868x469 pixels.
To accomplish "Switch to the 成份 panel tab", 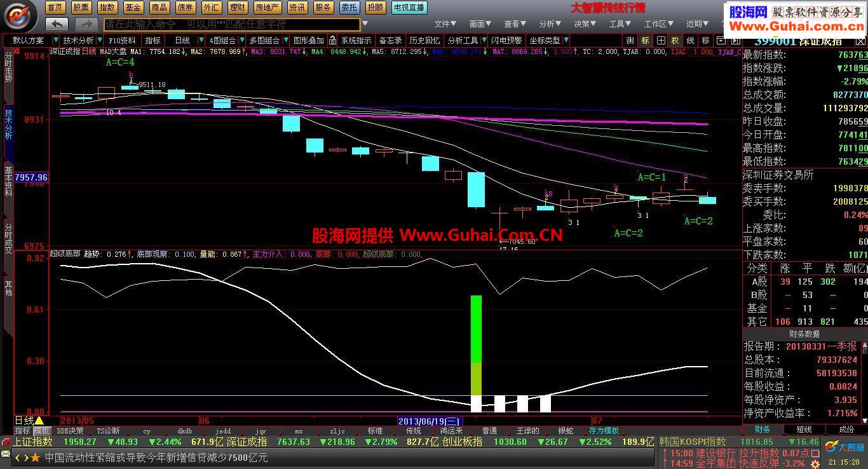I will coord(846,430).
